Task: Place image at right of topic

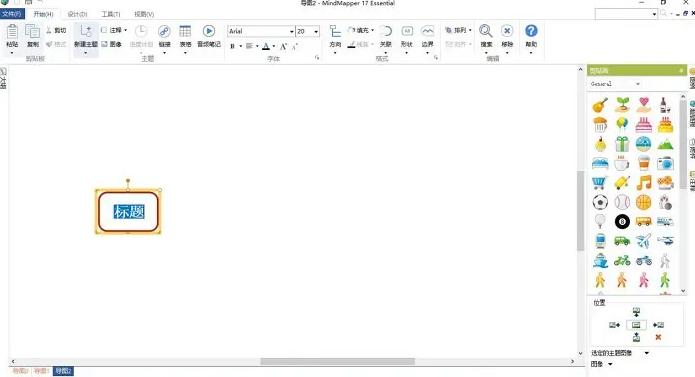Action: click(x=658, y=325)
